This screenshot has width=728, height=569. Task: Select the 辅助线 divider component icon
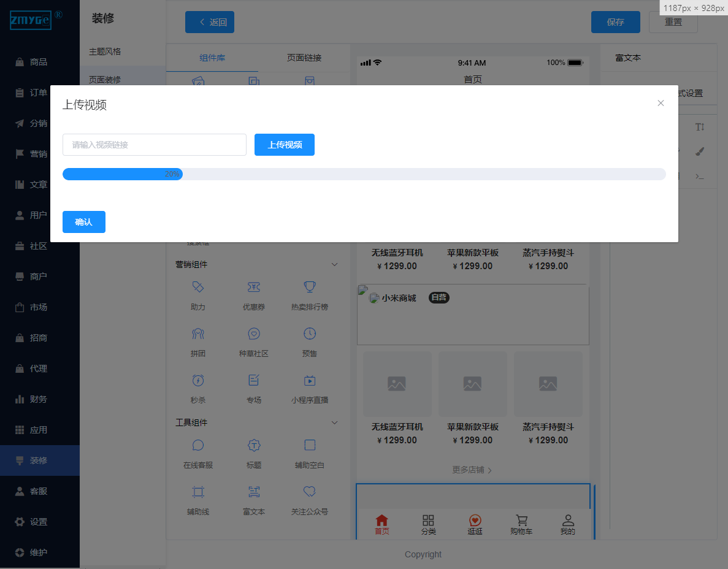pyautogui.click(x=198, y=492)
